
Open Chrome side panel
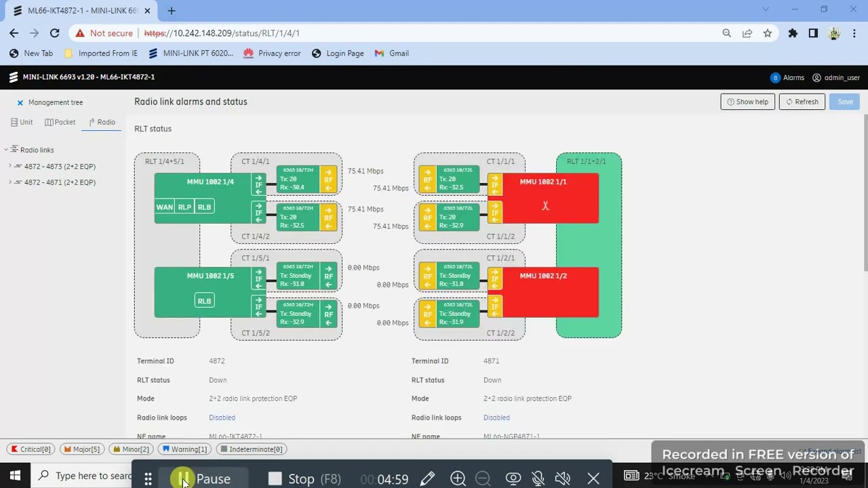point(813,33)
